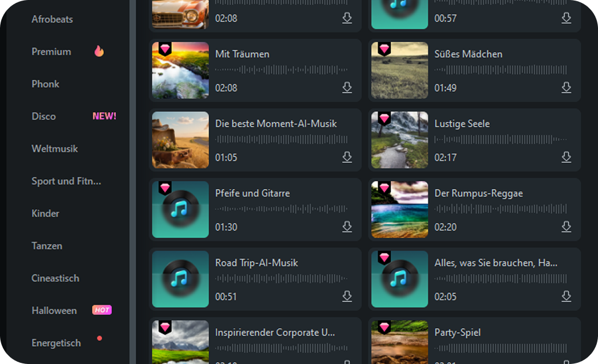The height and width of the screenshot is (364, 598).
Task: Download "Lustige Seele"
Action: 566,157
